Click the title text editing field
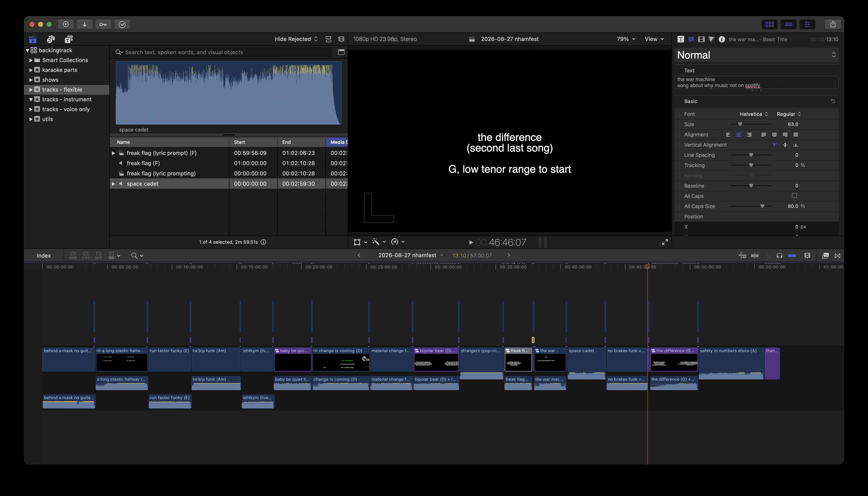Viewport: 868px width, 496px height. click(x=757, y=82)
